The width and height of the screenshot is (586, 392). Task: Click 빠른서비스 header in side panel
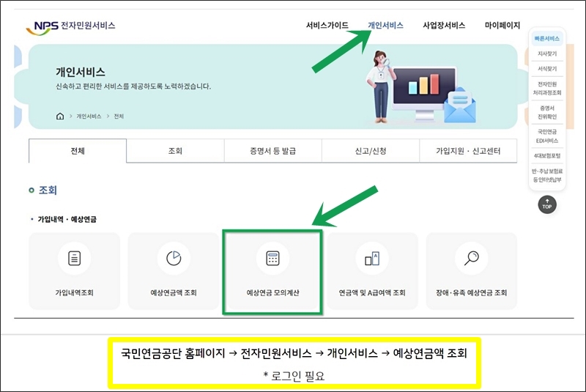point(546,39)
